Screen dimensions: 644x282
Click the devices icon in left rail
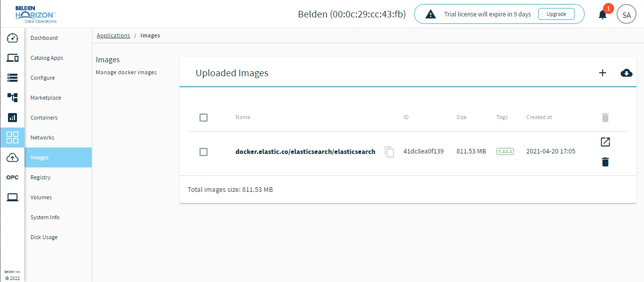[x=12, y=58]
